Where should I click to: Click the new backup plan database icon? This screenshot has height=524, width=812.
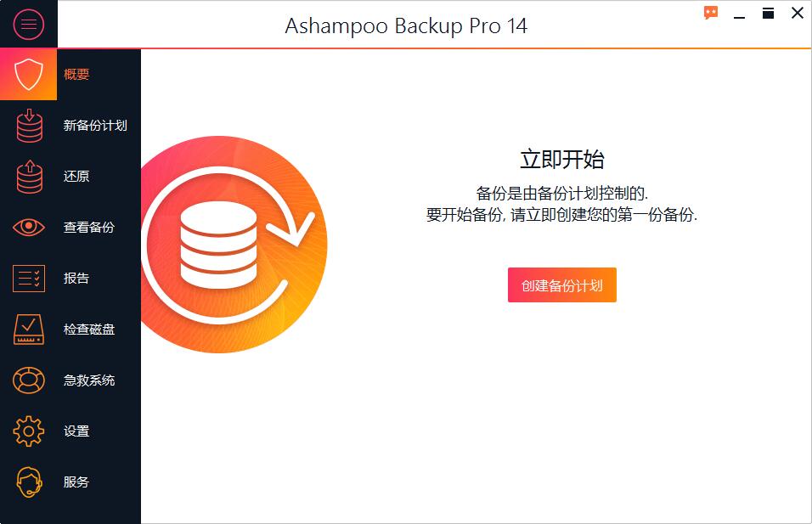click(30, 126)
